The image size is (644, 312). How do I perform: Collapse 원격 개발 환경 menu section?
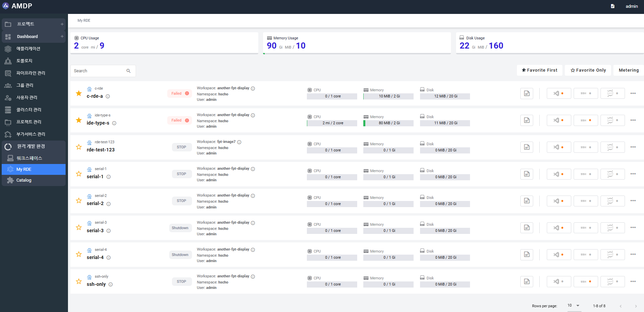[x=34, y=146]
